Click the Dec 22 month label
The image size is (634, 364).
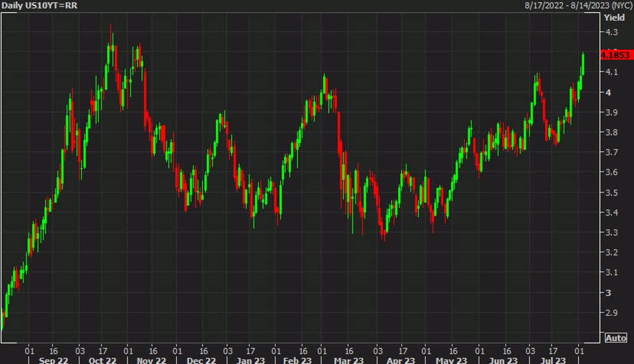coord(202,360)
